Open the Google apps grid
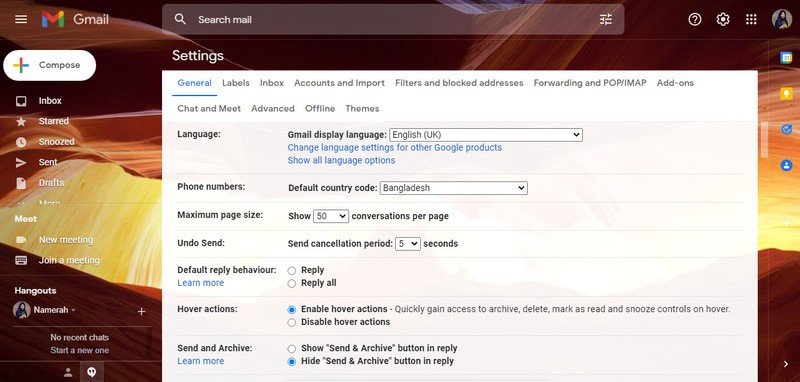 751,19
